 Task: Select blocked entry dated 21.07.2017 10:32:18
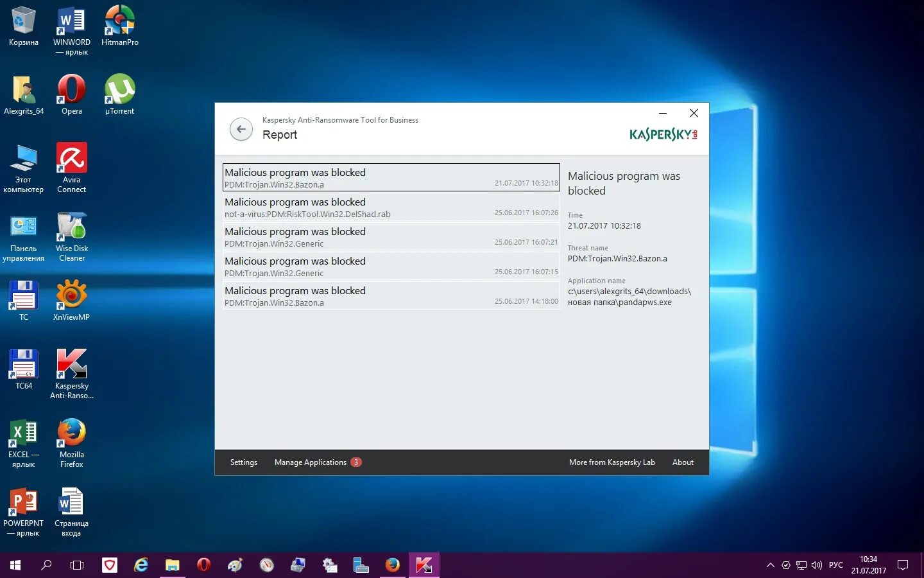pos(391,177)
